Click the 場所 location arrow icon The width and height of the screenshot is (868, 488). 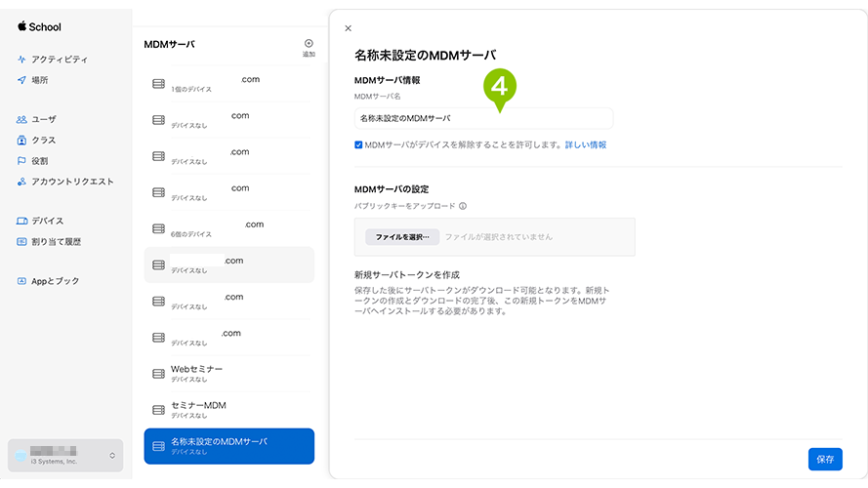point(21,80)
